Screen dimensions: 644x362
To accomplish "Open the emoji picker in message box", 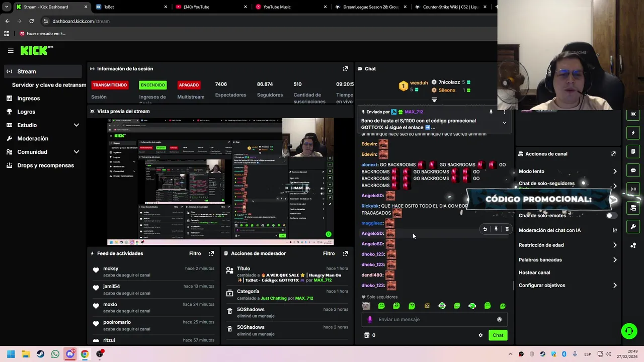I will pos(499,319).
